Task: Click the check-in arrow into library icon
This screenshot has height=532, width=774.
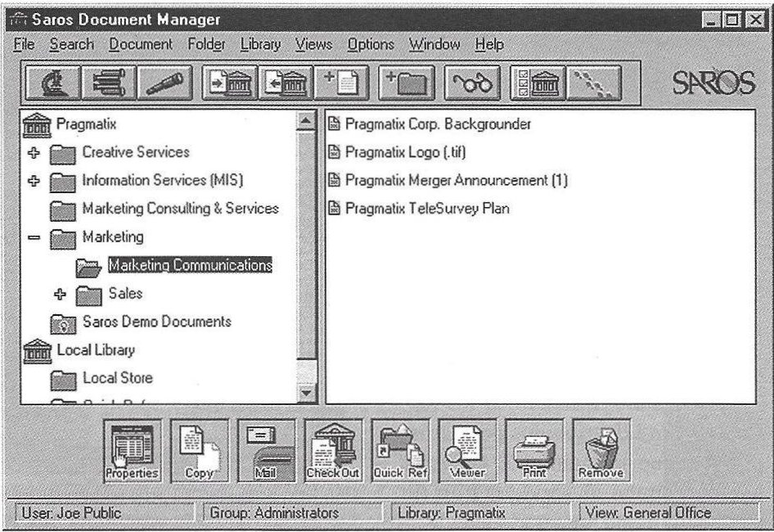Action: [x=230, y=83]
